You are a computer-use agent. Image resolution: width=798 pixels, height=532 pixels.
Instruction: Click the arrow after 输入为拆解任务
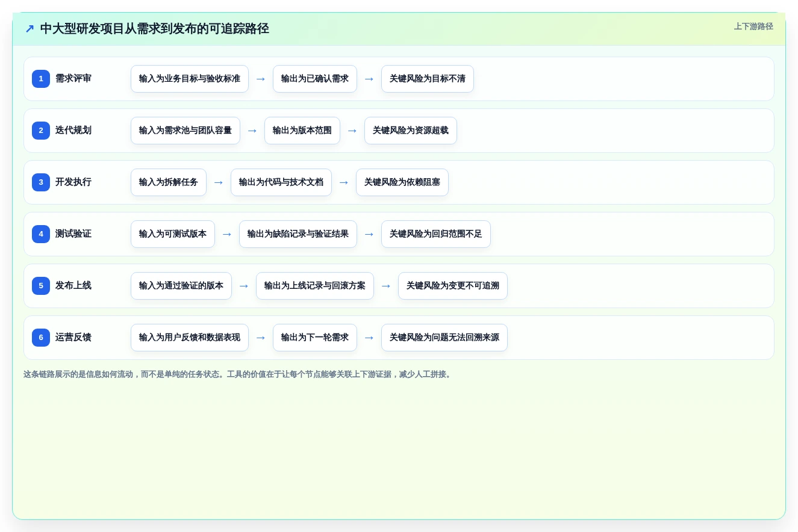coord(219,182)
